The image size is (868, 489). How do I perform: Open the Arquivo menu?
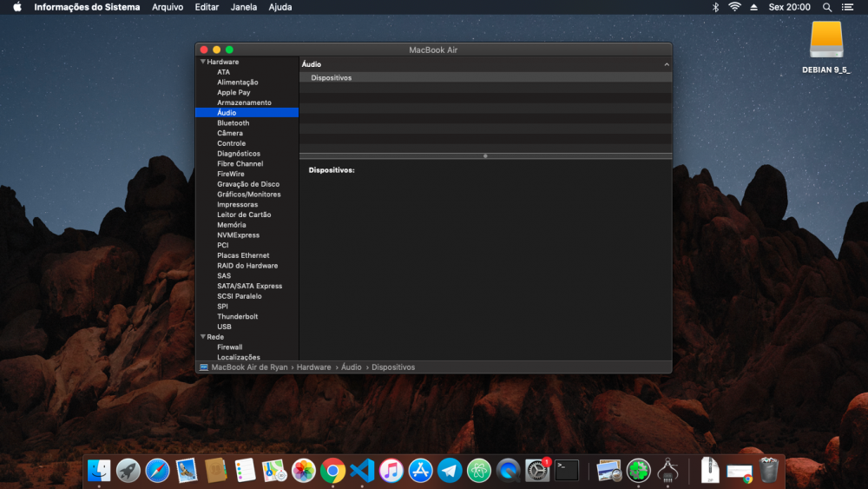click(x=168, y=7)
